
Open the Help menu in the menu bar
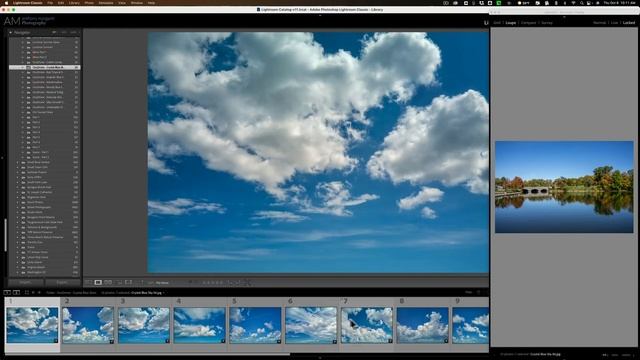pyautogui.click(x=151, y=3)
